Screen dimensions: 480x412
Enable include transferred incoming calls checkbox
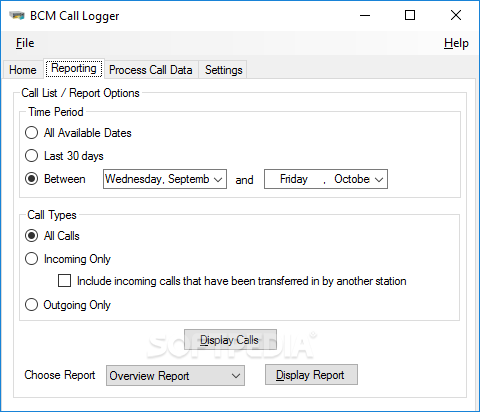pos(64,281)
